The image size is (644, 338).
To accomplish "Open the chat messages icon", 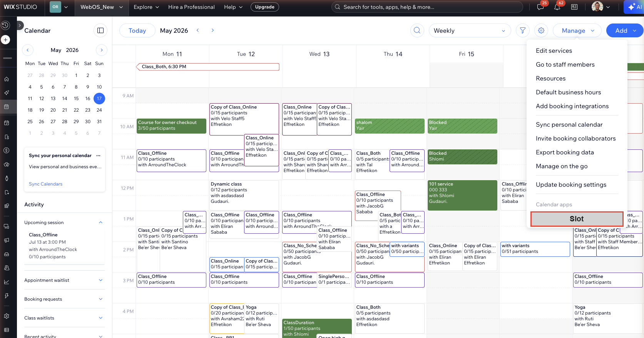I will click(540, 7).
